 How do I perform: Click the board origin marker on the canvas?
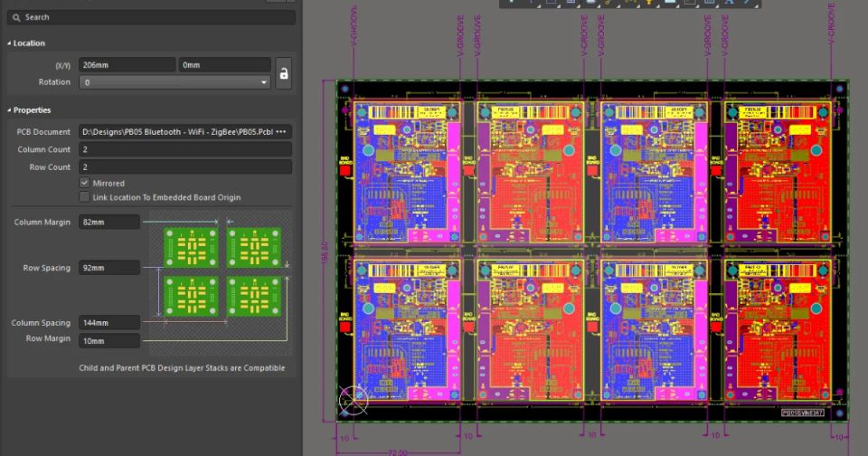click(353, 400)
